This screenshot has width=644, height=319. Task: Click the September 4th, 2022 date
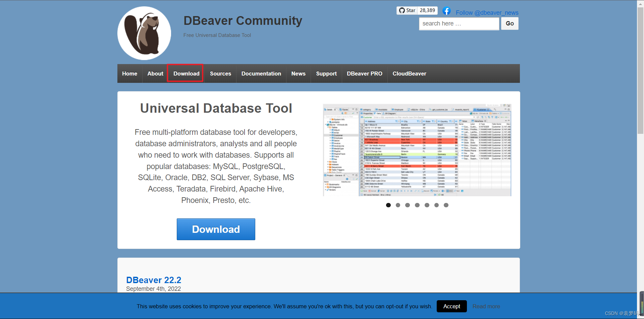click(153, 289)
